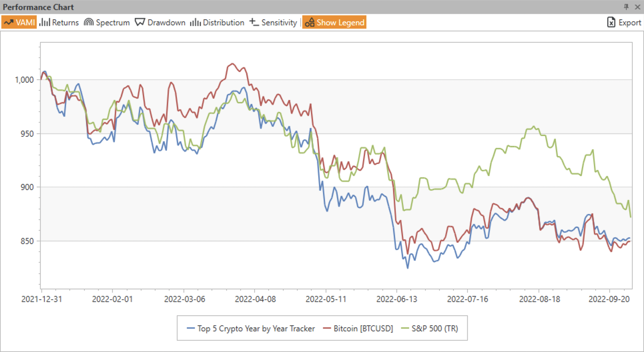Export chart data to Excel

point(624,22)
